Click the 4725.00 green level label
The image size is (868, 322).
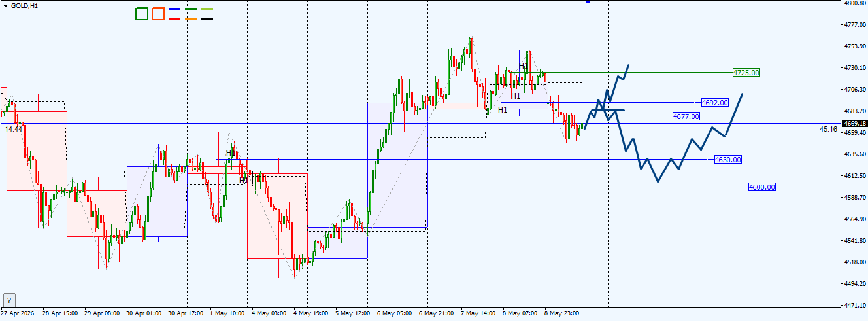pos(746,73)
